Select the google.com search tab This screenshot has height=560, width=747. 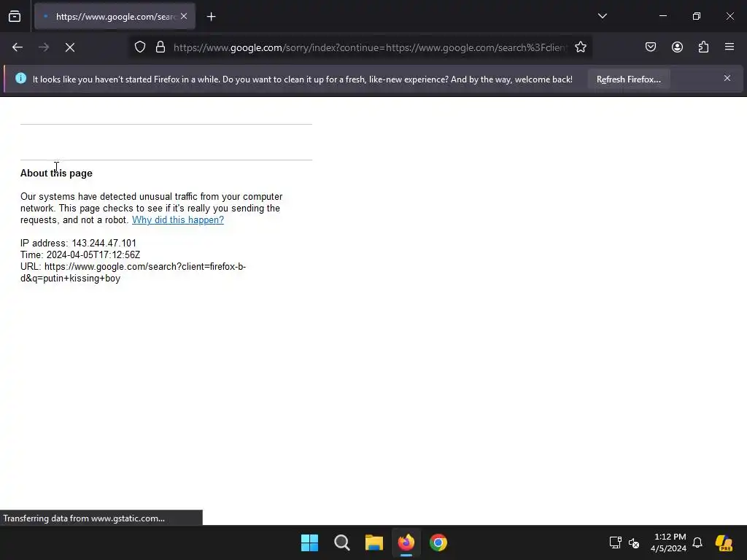click(115, 17)
